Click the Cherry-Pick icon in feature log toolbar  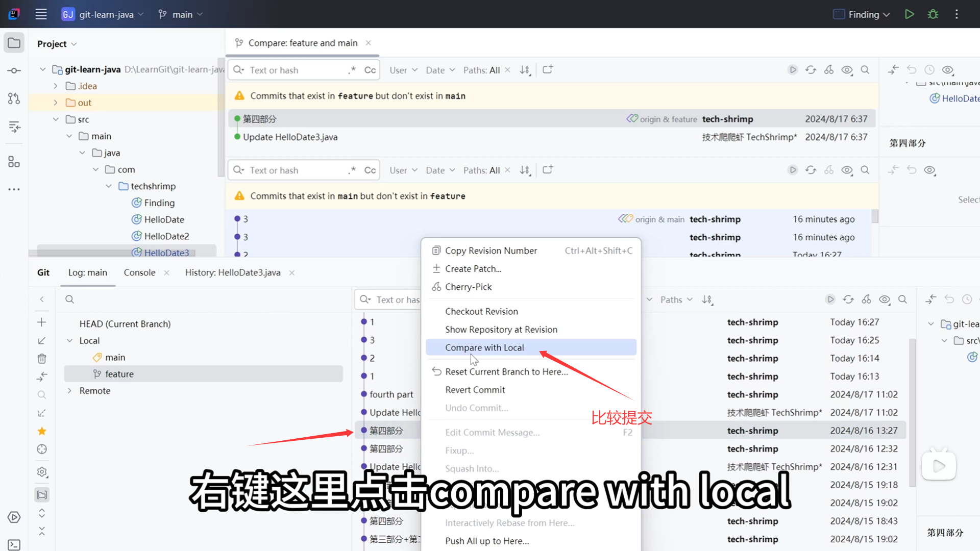click(829, 70)
